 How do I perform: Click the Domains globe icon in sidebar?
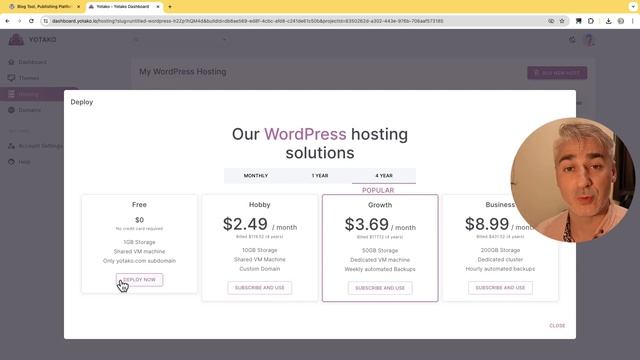pyautogui.click(x=11, y=110)
